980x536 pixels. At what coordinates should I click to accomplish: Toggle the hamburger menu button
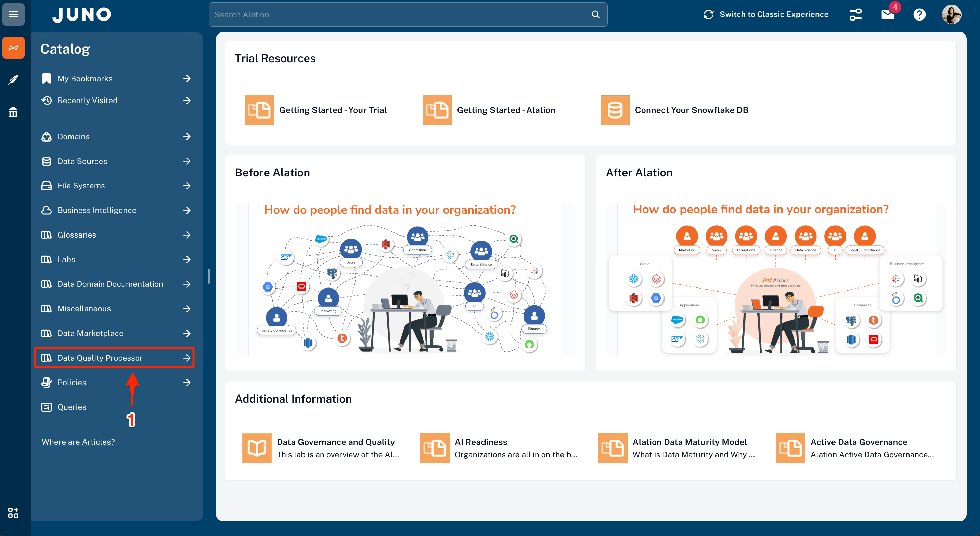[x=13, y=14]
